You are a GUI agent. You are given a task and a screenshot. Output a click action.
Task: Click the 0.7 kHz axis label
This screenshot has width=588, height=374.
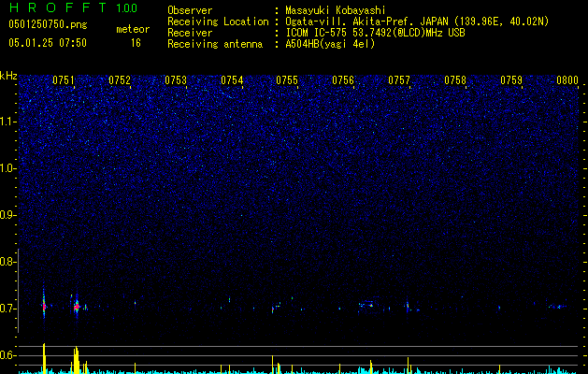(x=7, y=309)
